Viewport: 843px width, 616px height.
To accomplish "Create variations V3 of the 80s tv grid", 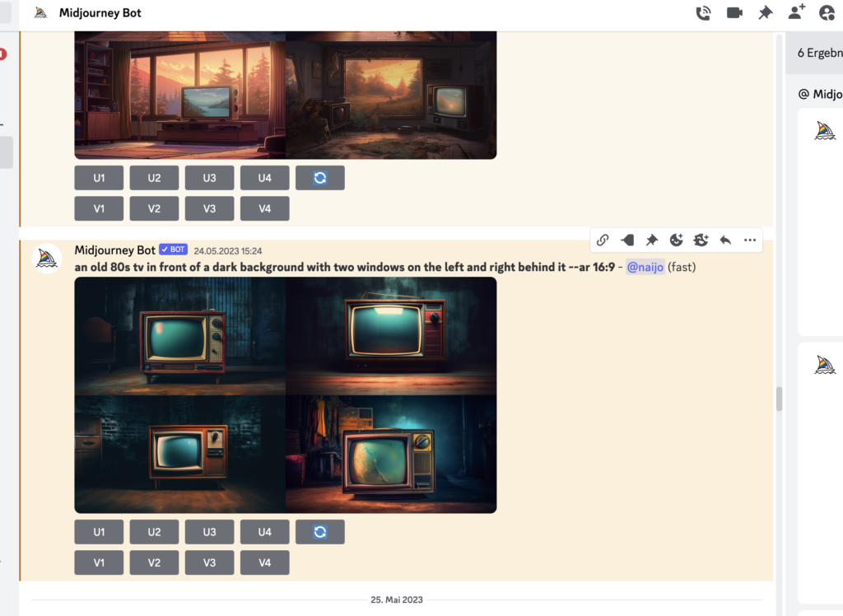I will [x=210, y=562].
